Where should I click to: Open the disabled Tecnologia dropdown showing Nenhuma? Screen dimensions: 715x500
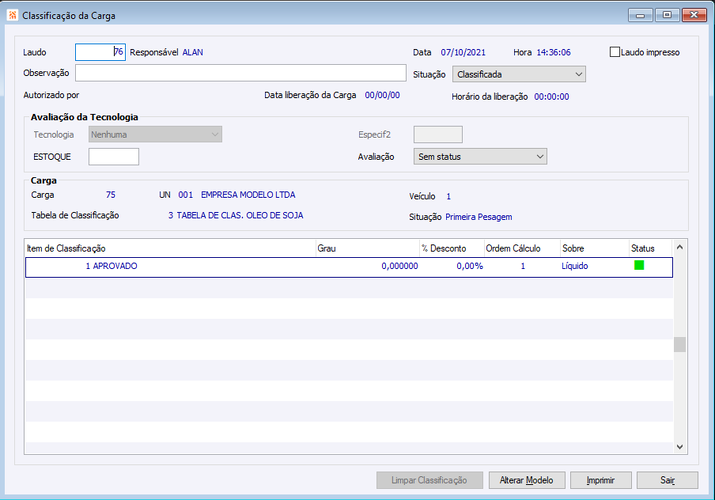(x=155, y=134)
